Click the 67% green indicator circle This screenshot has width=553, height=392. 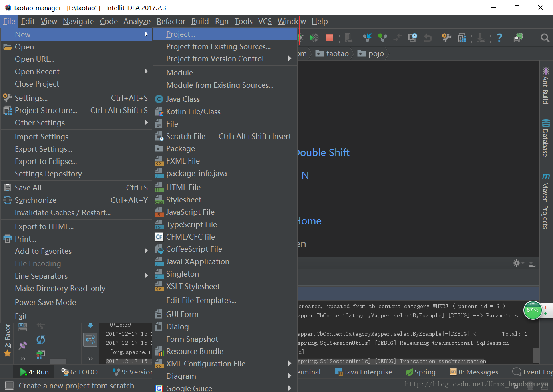(x=533, y=310)
